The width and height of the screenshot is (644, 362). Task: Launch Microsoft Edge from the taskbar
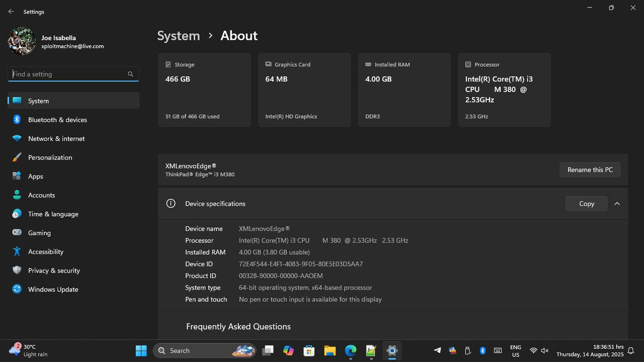point(351,350)
